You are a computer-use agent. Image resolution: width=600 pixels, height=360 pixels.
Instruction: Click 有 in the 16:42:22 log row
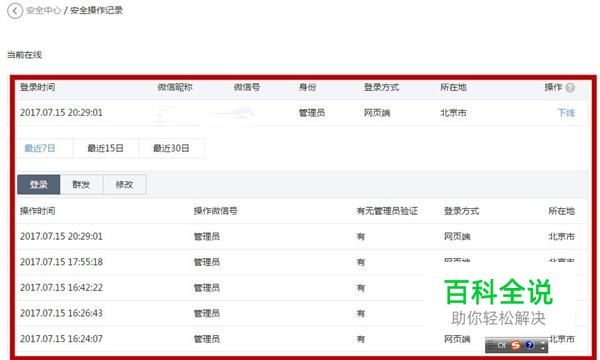point(361,288)
